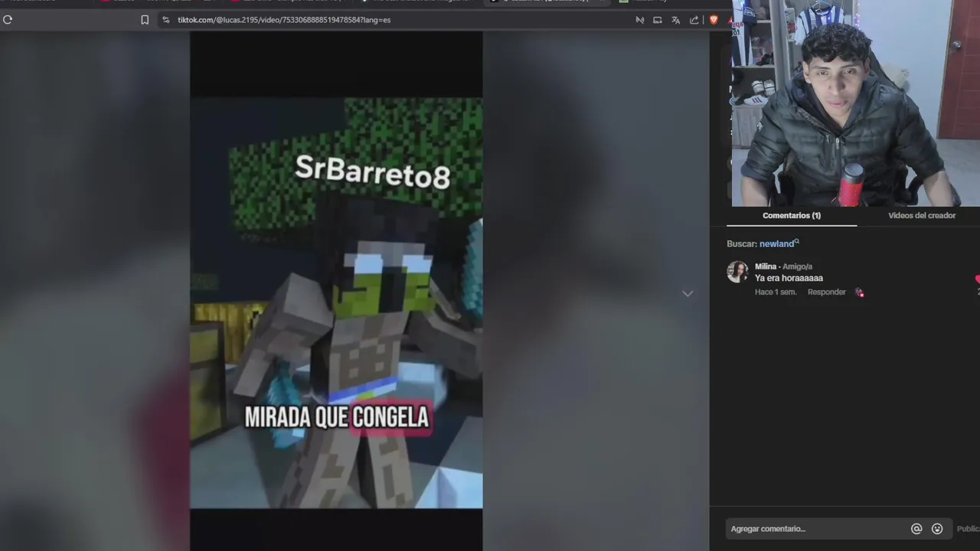Open Brave Shields lion icon
Screen dimensions: 980x551
714,20
